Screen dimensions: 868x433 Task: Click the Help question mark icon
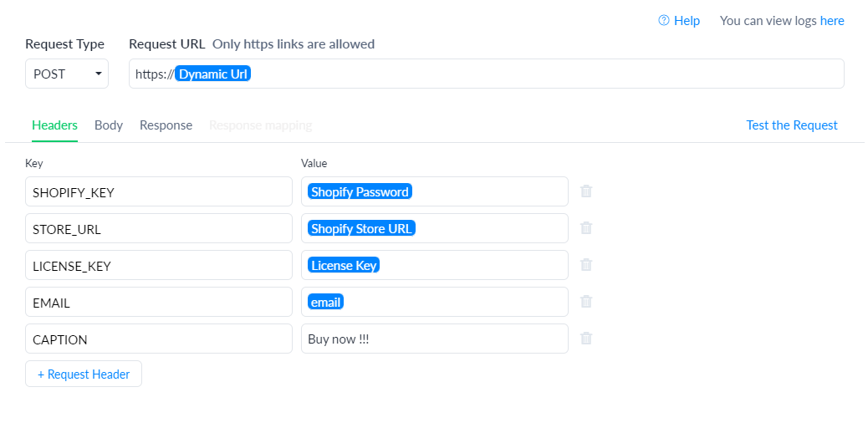click(664, 21)
